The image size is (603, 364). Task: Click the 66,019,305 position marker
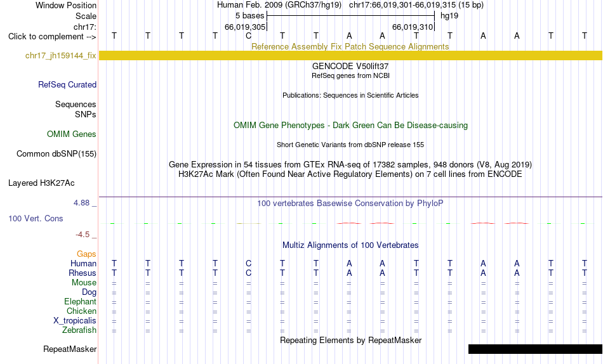coord(246,27)
